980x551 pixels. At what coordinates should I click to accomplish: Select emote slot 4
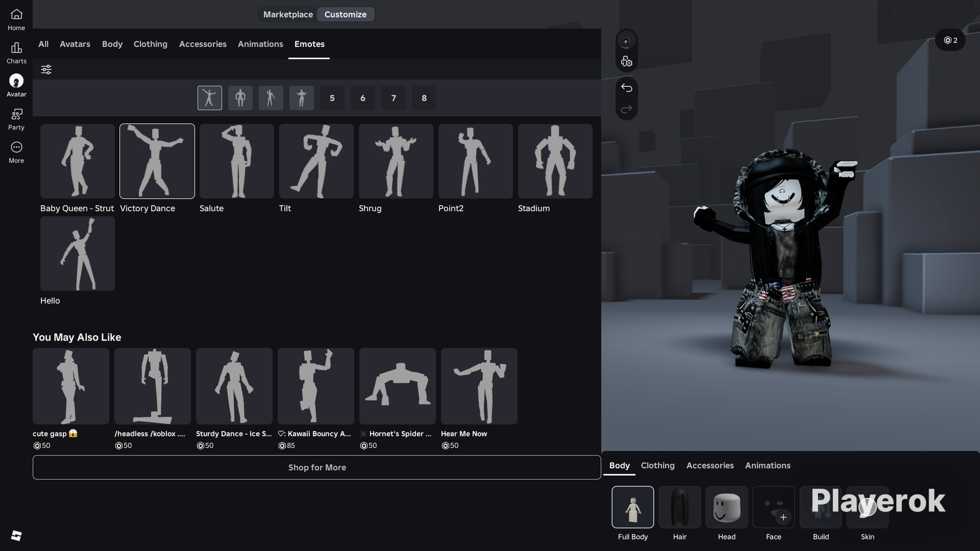point(301,98)
